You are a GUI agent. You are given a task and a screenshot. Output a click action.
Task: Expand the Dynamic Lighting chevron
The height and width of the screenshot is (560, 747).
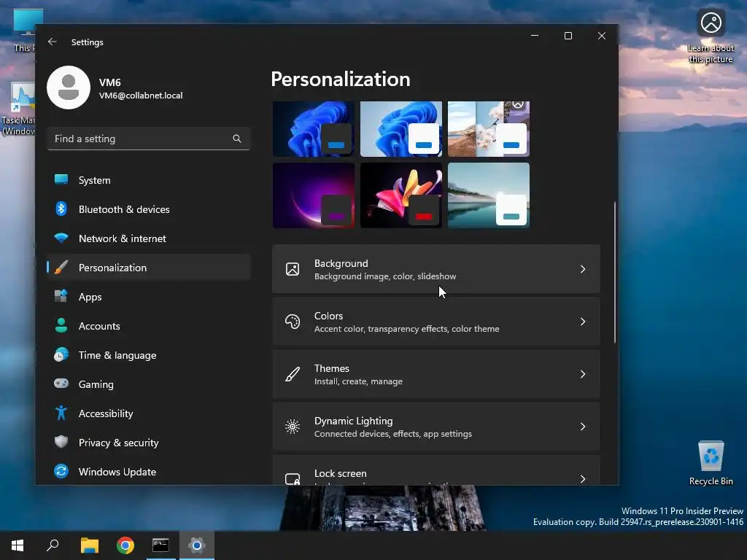coord(583,427)
